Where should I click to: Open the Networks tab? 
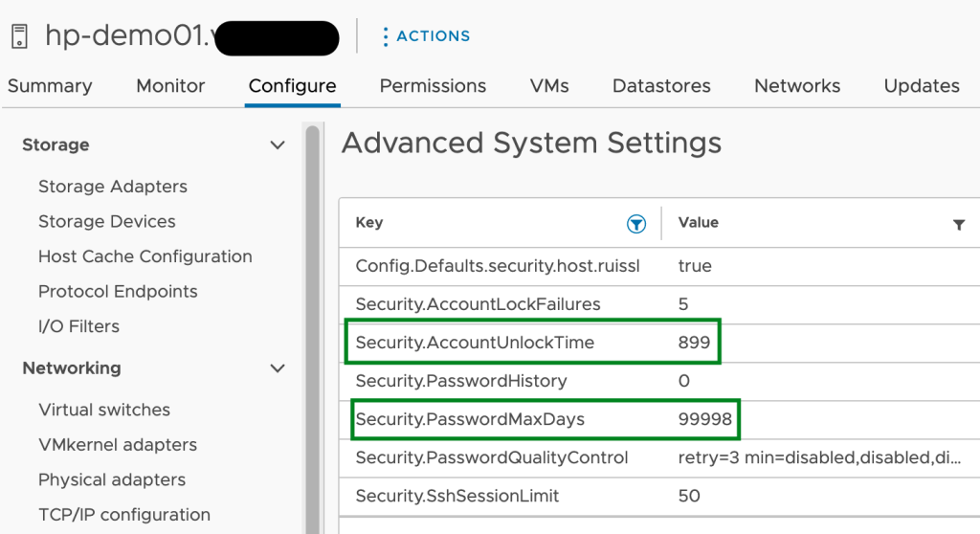797,86
